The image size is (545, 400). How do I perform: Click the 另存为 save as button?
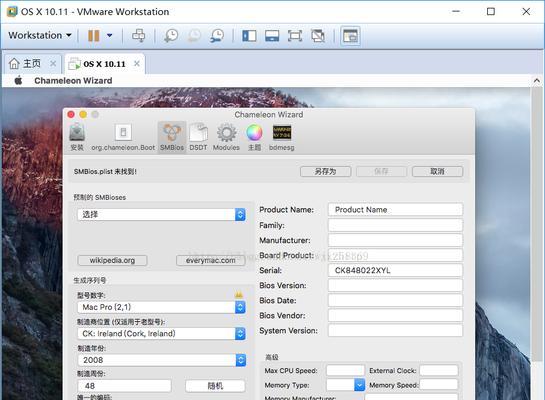point(326,171)
